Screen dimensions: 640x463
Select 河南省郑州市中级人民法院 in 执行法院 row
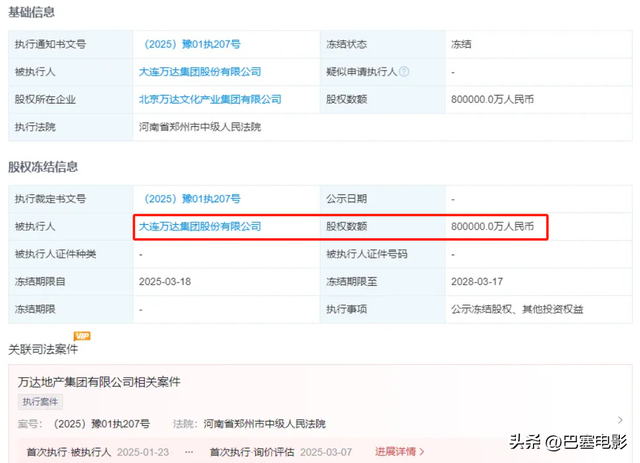(200, 127)
